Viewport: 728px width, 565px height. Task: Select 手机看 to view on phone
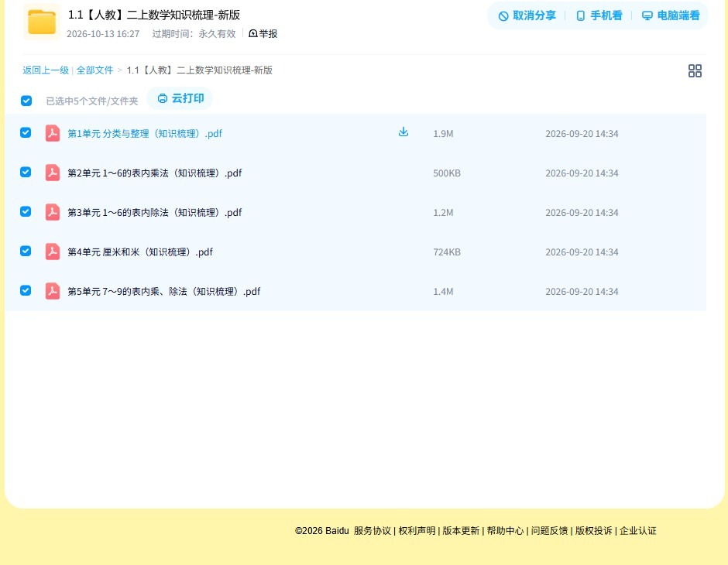pos(599,15)
